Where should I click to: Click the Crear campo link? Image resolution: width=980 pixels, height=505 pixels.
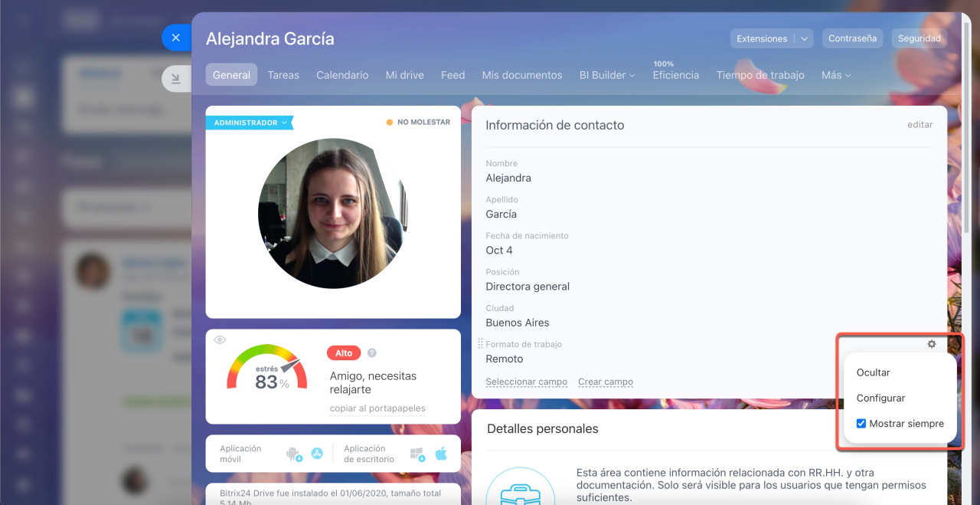[x=606, y=382]
